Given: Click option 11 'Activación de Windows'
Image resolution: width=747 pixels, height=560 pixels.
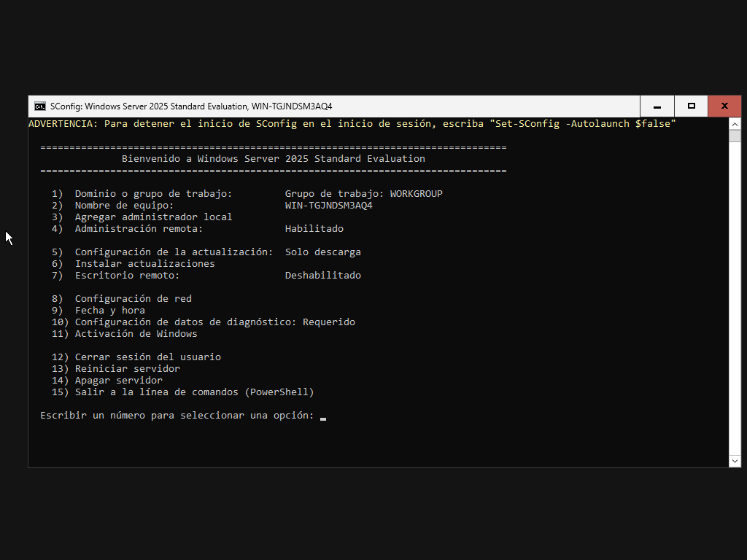Looking at the screenshot, I should pyautogui.click(x=124, y=334).
